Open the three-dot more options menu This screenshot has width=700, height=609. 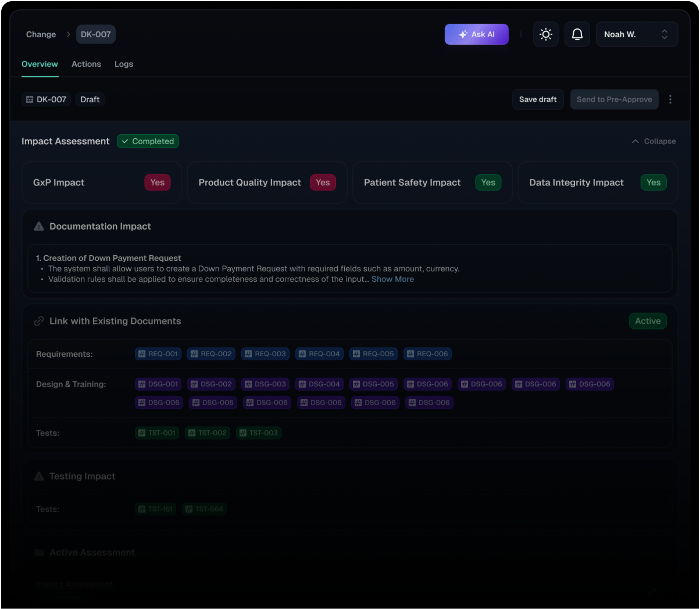pyautogui.click(x=670, y=99)
